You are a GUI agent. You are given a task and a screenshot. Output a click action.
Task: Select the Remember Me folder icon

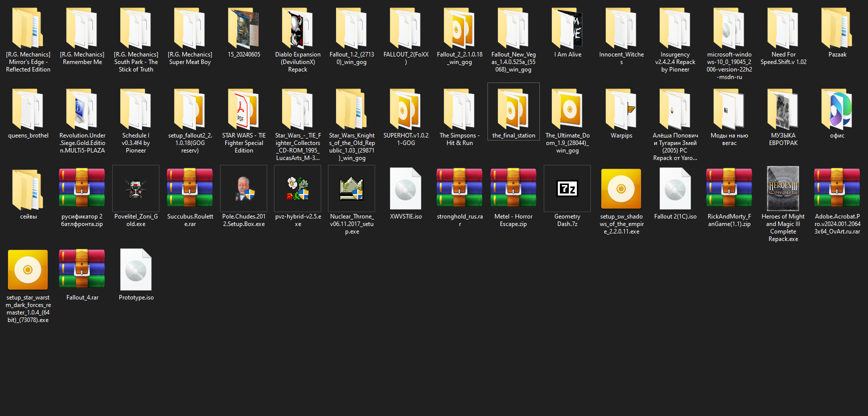(82, 28)
